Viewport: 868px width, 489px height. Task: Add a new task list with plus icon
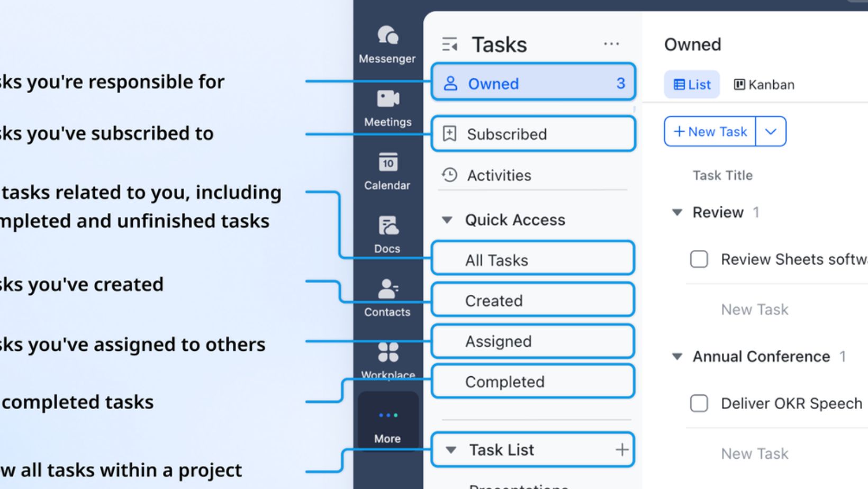tap(622, 450)
